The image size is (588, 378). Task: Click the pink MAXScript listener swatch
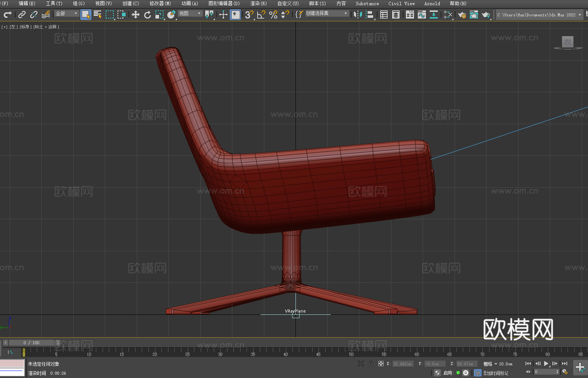(12, 364)
